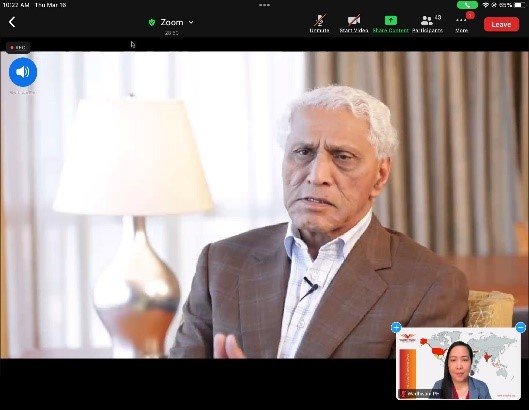Expand the thumbnail with plus button
The image size is (529, 410).
[x=396, y=327]
